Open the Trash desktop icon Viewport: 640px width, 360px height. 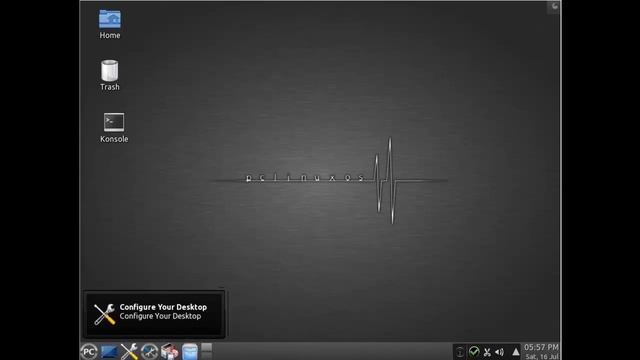(x=110, y=71)
